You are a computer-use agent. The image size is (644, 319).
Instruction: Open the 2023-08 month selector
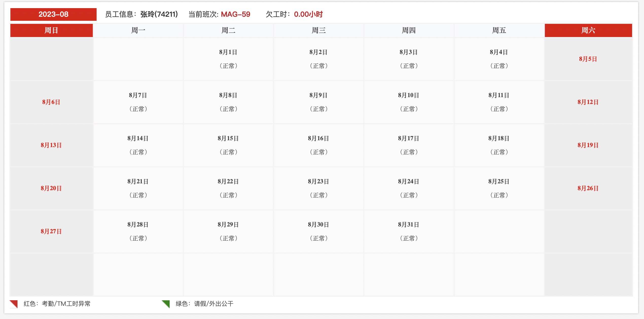pos(53,14)
